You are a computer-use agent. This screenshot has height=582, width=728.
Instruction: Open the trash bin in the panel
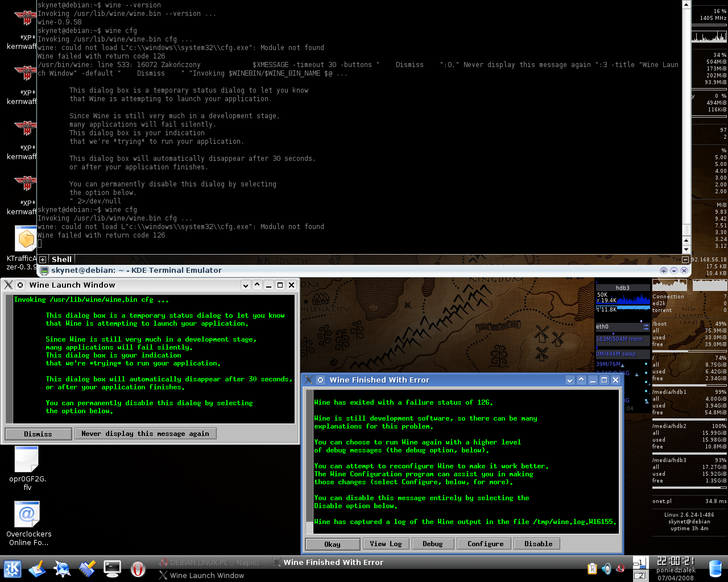[x=715, y=568]
